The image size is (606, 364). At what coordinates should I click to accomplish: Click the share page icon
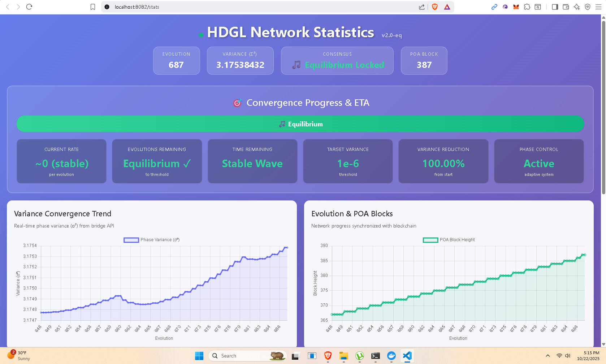click(x=422, y=7)
